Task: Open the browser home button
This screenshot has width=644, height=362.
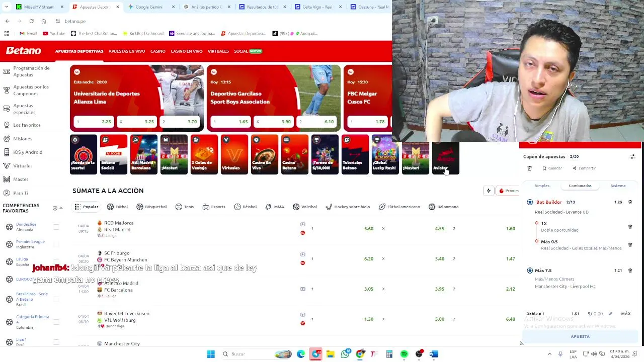Action: click(x=43, y=21)
